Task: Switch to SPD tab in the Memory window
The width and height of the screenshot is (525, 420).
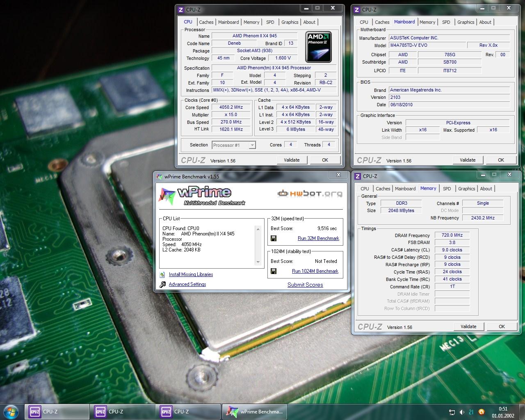Action: pyautogui.click(x=447, y=189)
